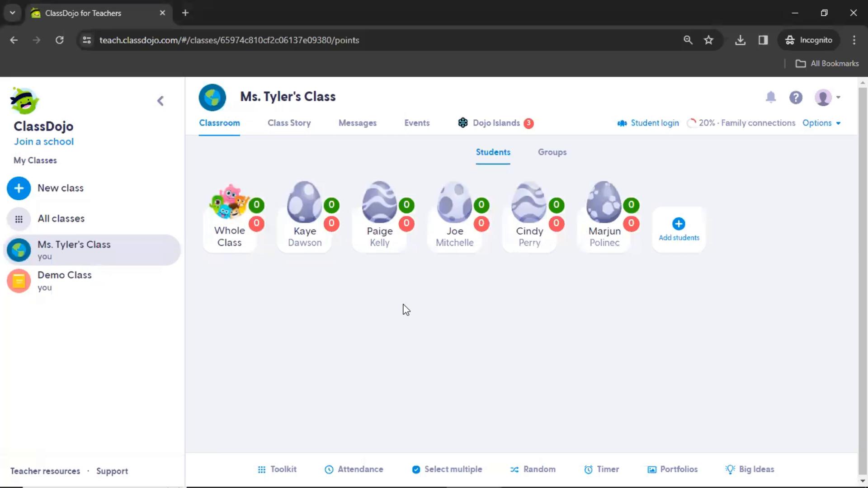
Task: Select the Random student picker
Action: pos(533,469)
